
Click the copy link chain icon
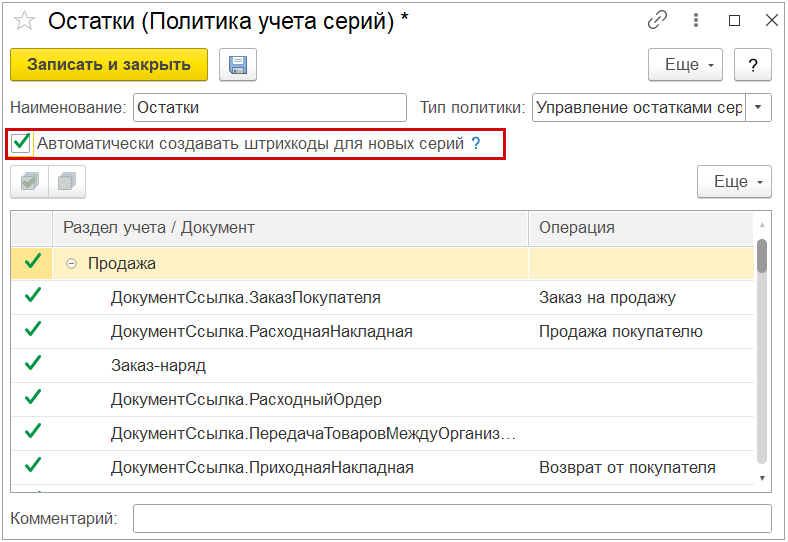[657, 20]
